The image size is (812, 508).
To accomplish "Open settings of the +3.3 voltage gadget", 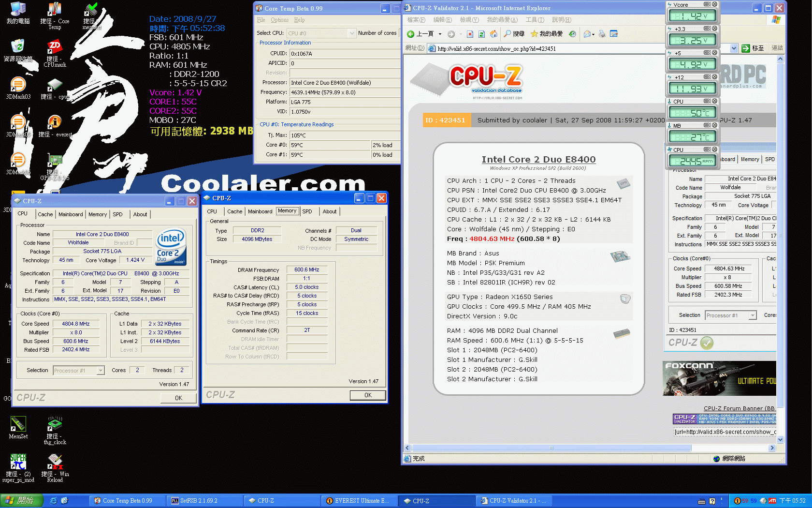I will coord(707,29).
